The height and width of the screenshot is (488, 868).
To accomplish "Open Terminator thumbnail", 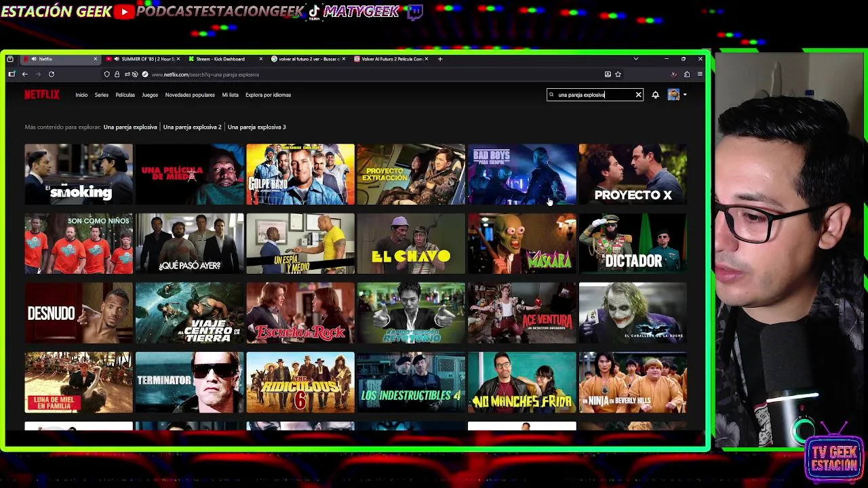I will tap(189, 382).
